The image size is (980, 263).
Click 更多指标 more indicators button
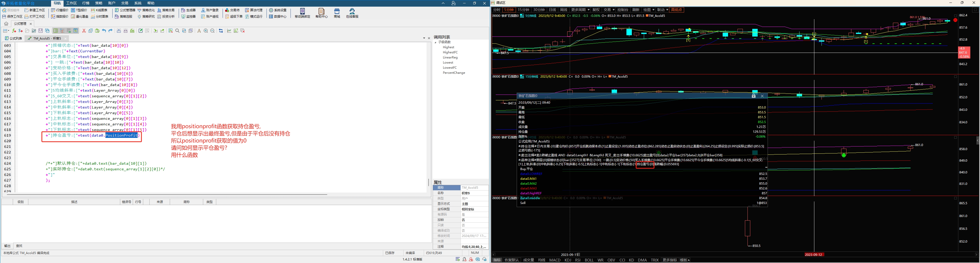tap(670, 260)
